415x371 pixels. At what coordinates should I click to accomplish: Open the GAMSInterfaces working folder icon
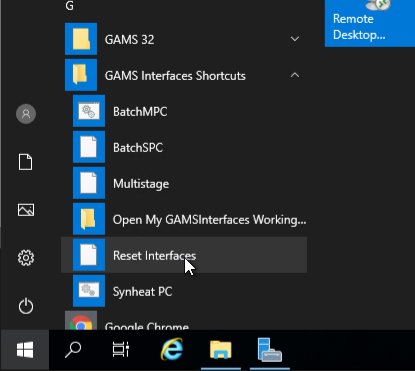tap(89, 219)
